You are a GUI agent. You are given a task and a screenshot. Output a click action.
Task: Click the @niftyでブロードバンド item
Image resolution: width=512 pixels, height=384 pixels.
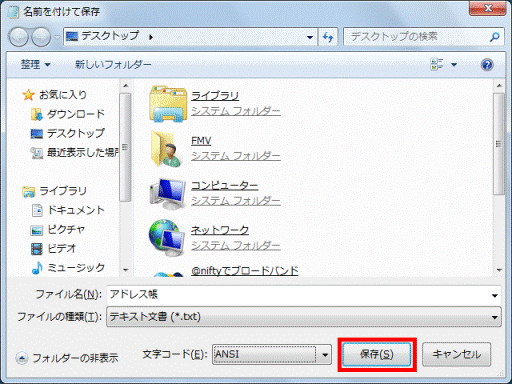pos(244,271)
